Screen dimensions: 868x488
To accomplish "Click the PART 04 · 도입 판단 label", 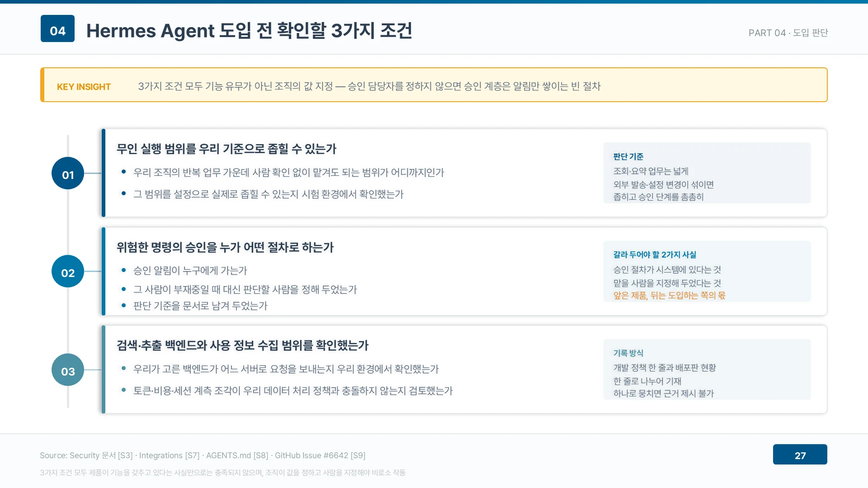I will pyautogui.click(x=788, y=33).
